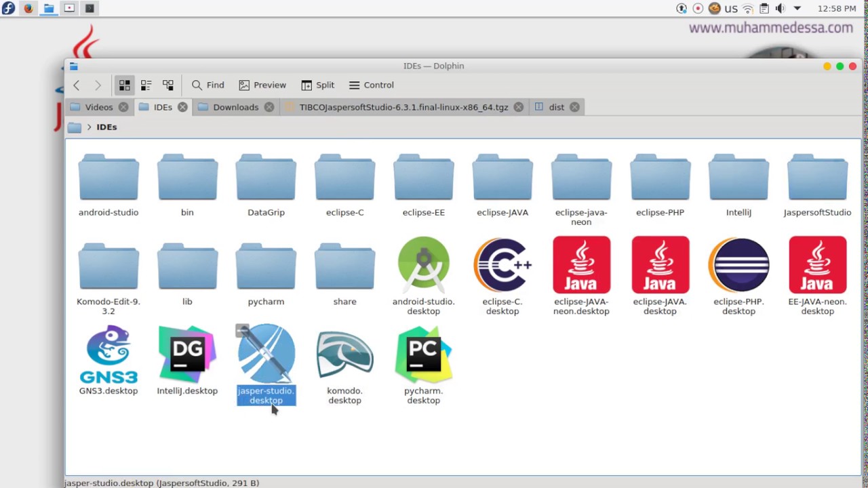Image resolution: width=868 pixels, height=488 pixels.
Task: Select pycharm.desktop launcher icon
Action: [x=423, y=354]
